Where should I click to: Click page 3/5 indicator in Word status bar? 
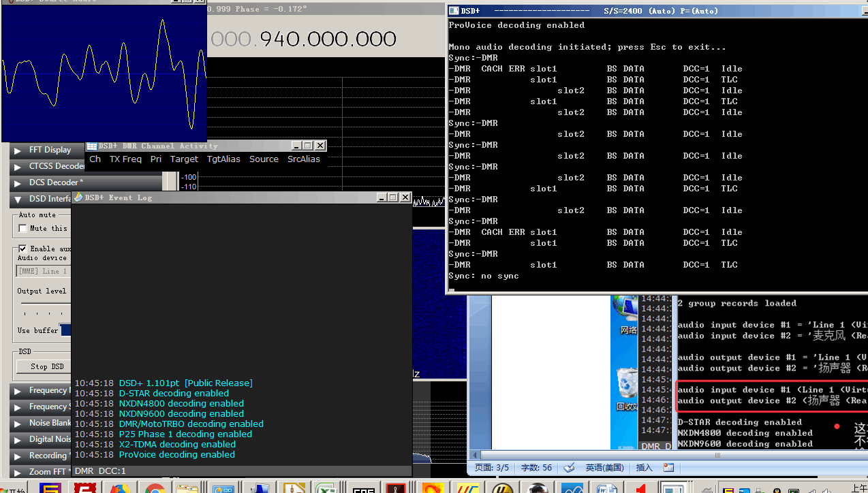tap(492, 468)
